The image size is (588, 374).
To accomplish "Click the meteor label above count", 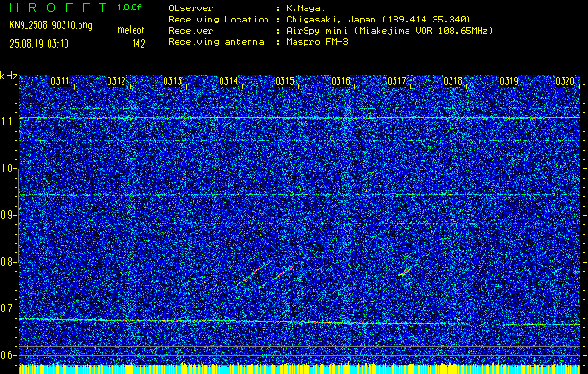I will [131, 30].
